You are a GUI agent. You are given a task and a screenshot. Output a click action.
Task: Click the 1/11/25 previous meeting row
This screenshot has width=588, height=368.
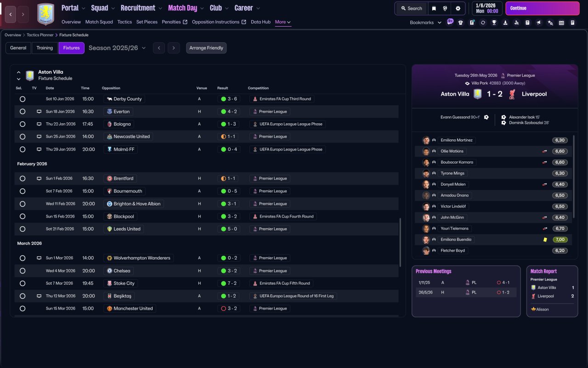466,283
